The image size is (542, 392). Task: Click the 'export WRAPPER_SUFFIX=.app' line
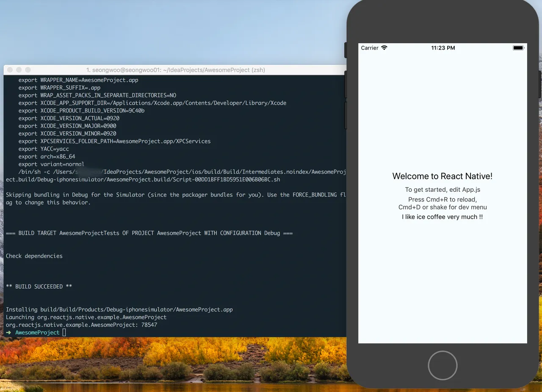(x=59, y=88)
